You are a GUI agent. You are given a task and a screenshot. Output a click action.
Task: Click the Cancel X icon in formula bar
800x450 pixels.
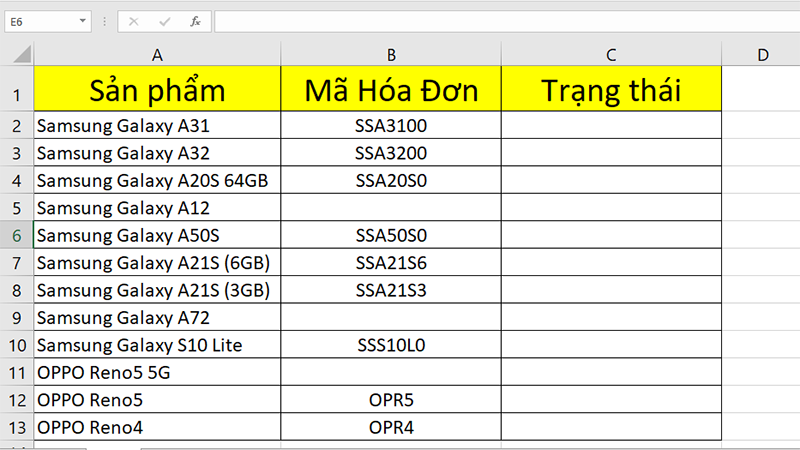point(134,21)
